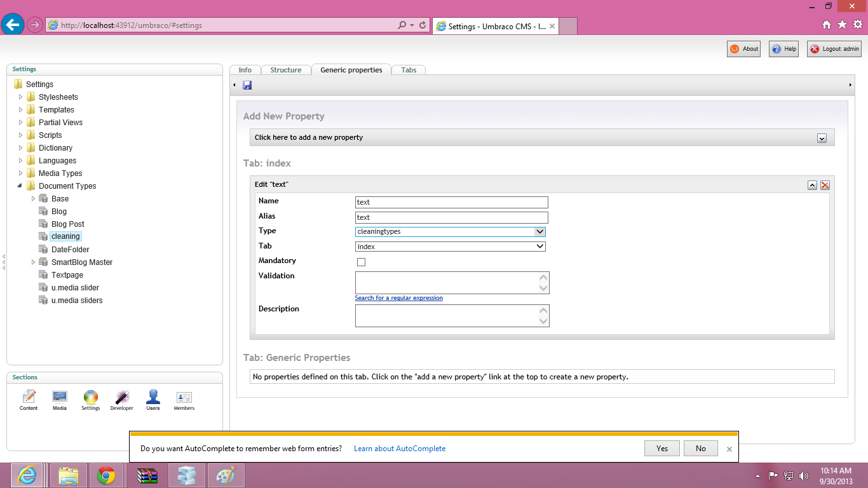Click the About button

point(743,49)
